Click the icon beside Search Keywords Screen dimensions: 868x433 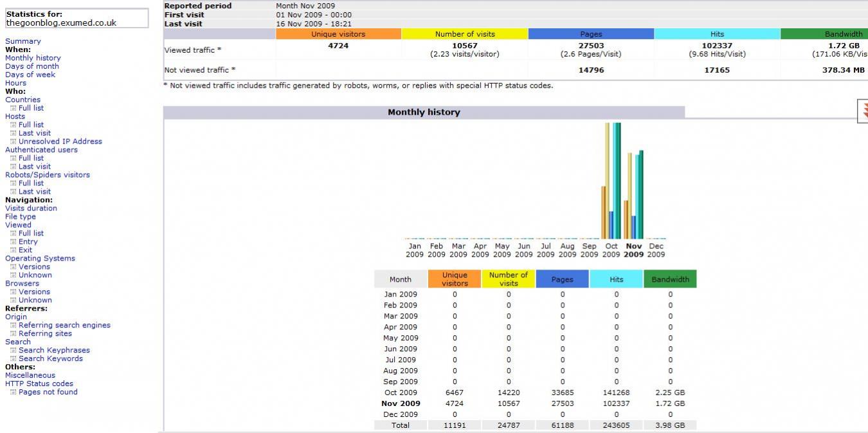(x=13, y=359)
